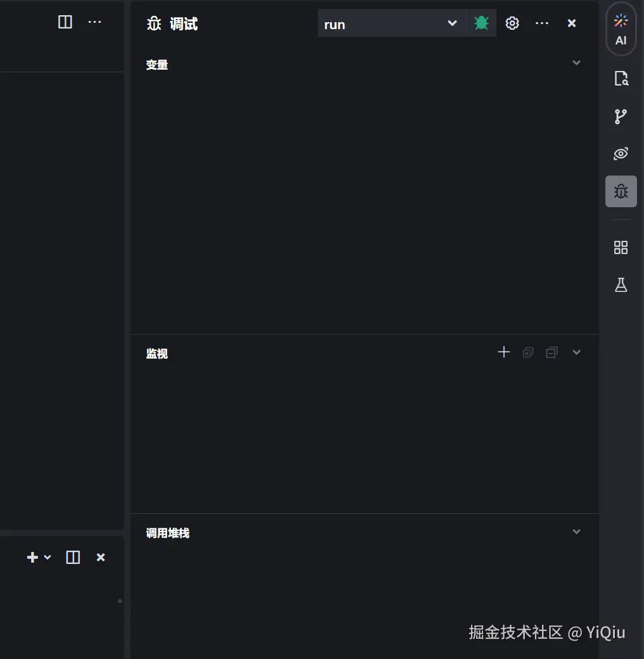Click the 调用堆栈 section header
Viewport: 644px width, 659px height.
pyautogui.click(x=168, y=533)
